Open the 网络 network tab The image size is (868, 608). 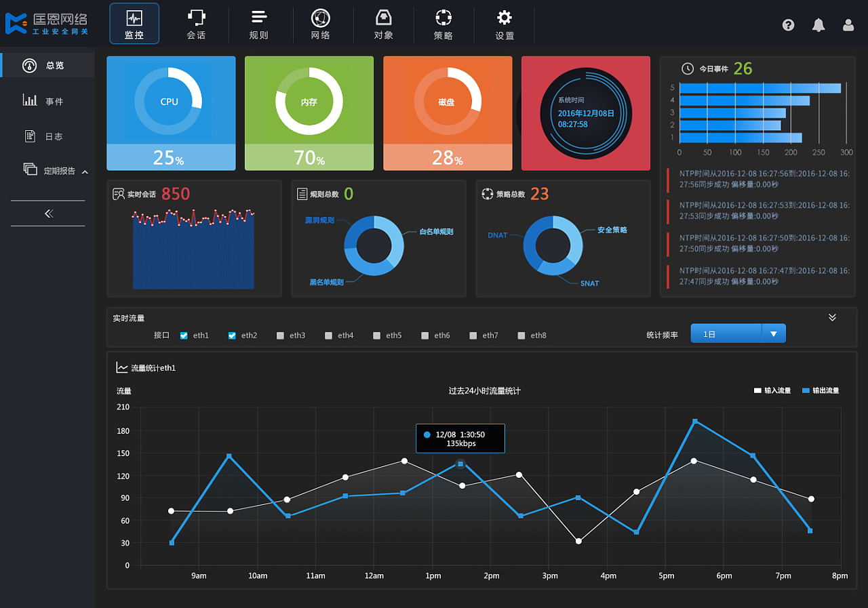321,24
